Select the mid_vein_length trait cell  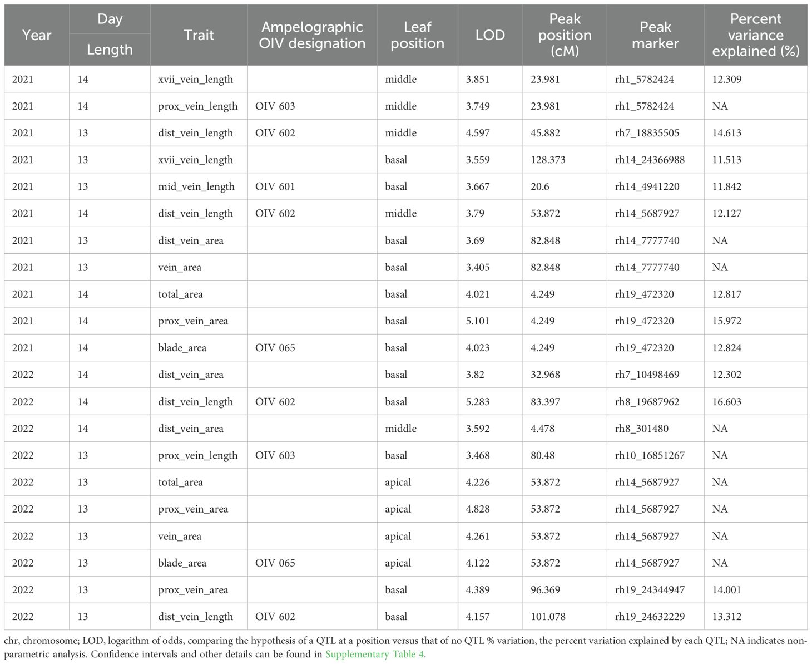click(x=196, y=186)
